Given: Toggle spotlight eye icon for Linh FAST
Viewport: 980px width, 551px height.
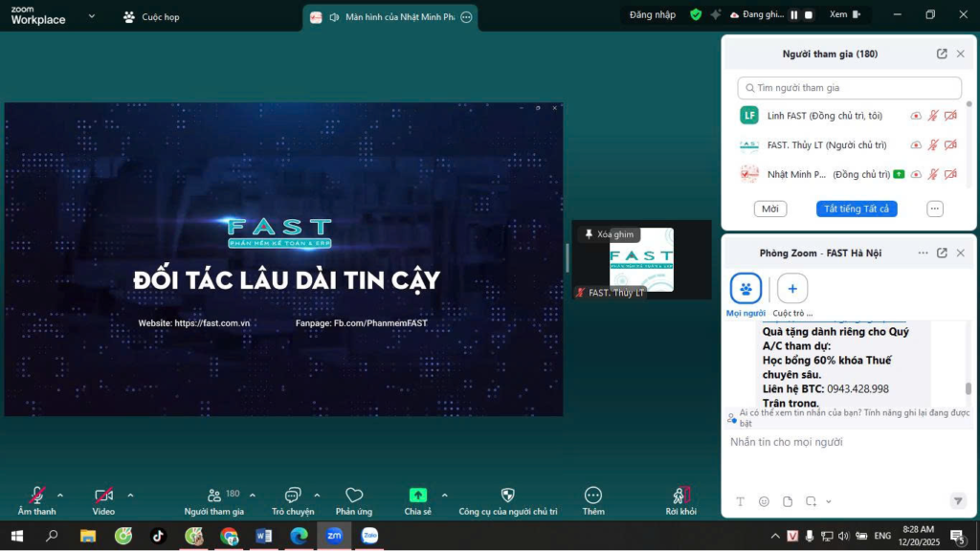Looking at the screenshot, I should point(916,116).
